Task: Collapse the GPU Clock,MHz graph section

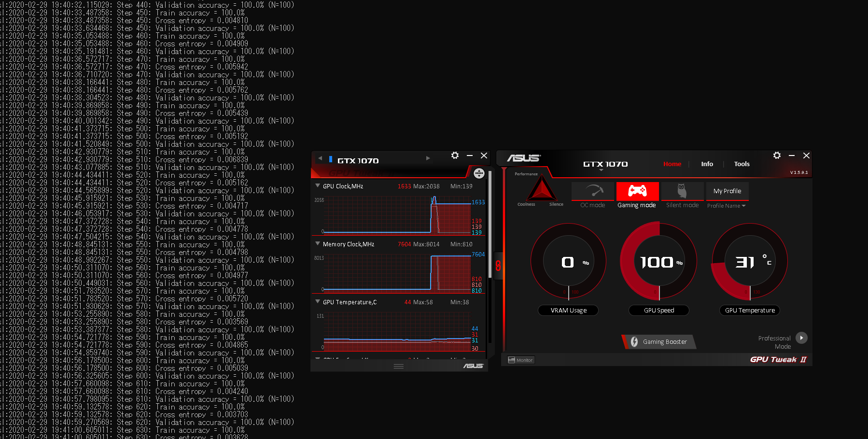Action: [318, 185]
